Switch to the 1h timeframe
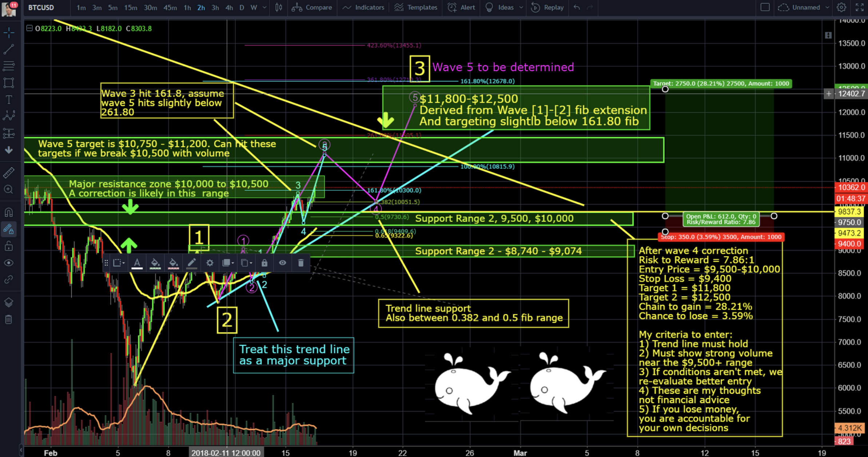This screenshot has height=457, width=868. point(187,7)
